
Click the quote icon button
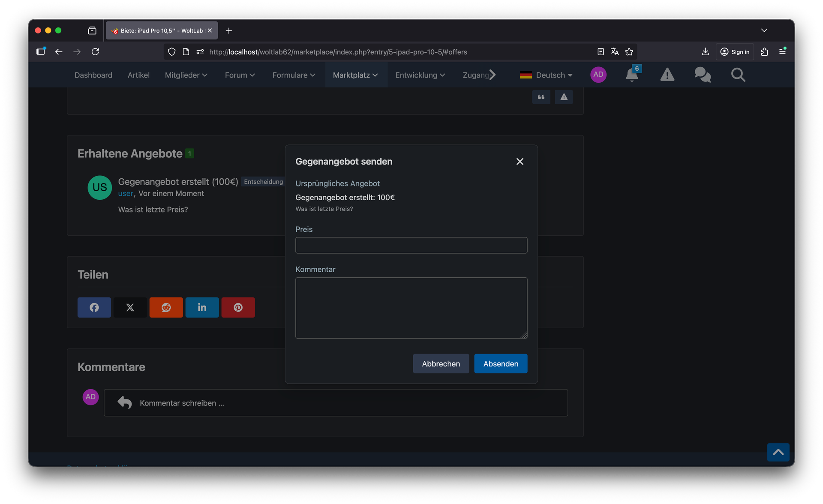541,97
